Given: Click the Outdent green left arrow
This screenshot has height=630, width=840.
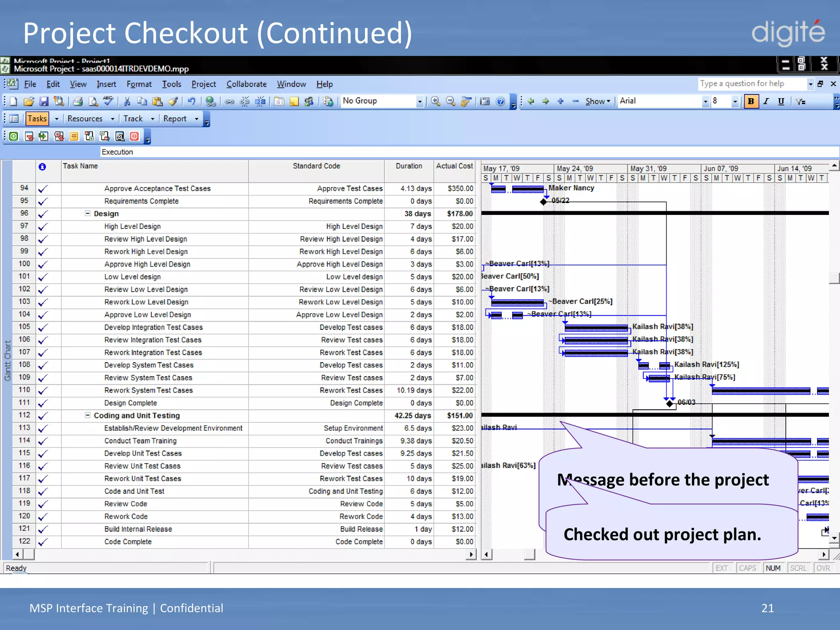Looking at the screenshot, I should pos(531,101).
